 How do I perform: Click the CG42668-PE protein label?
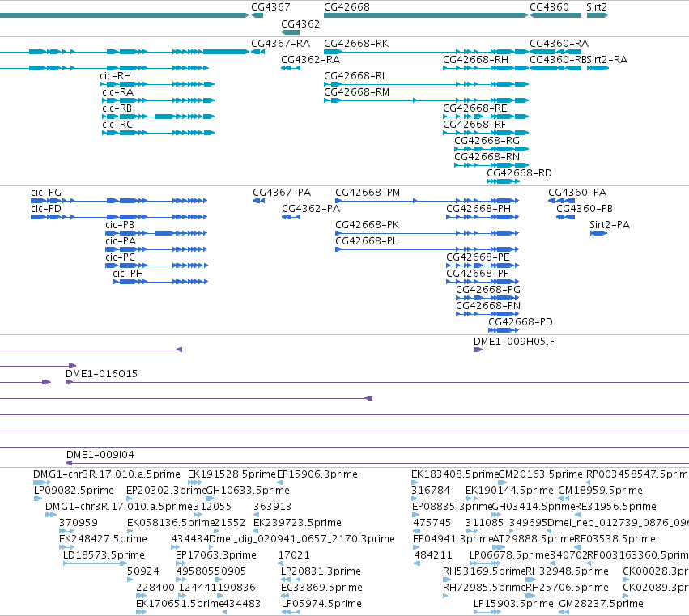[x=478, y=257]
